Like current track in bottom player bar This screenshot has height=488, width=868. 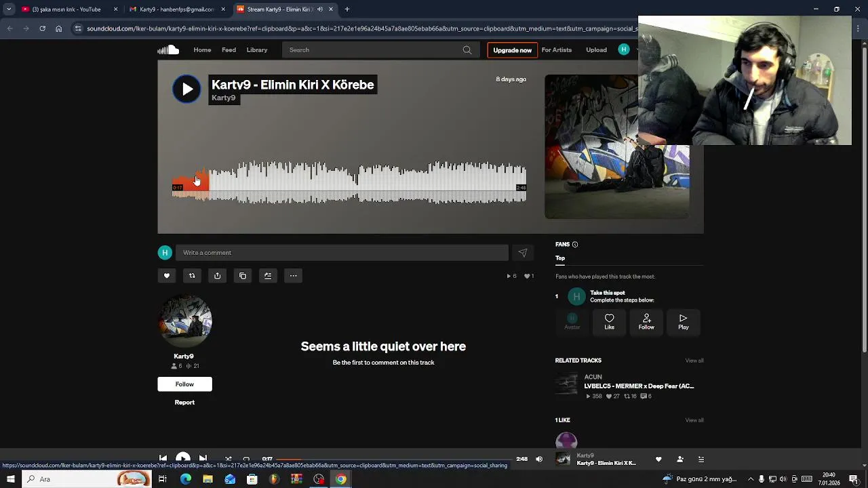(x=658, y=459)
